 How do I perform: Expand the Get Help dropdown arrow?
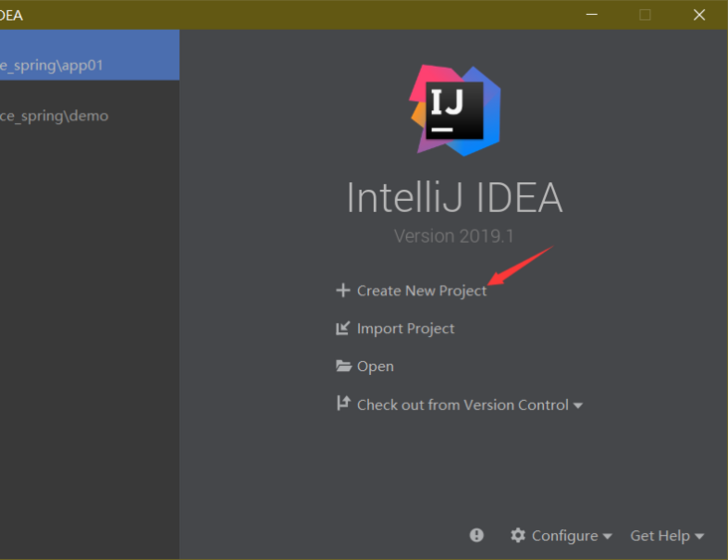(699, 536)
